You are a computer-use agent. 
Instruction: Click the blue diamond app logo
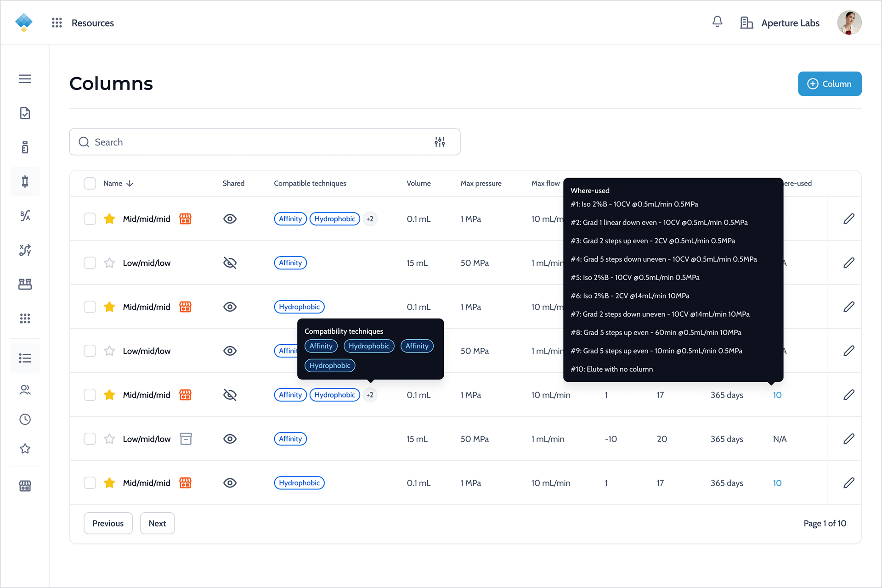23,22
